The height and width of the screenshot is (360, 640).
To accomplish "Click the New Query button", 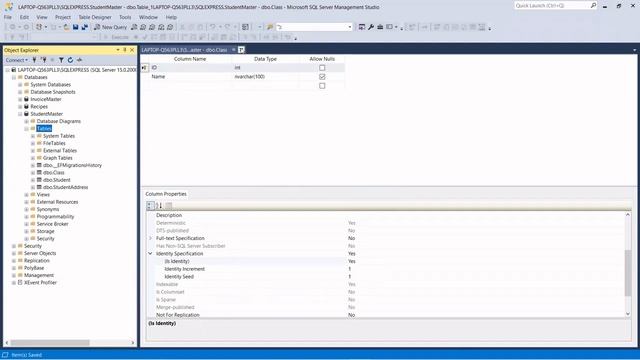I will pyautogui.click(x=111, y=27).
